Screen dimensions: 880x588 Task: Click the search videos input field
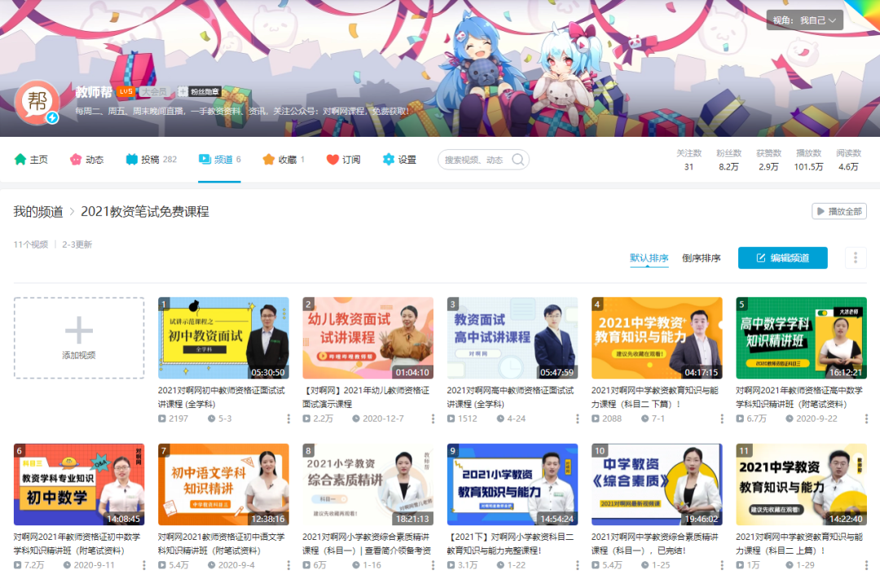tap(474, 160)
